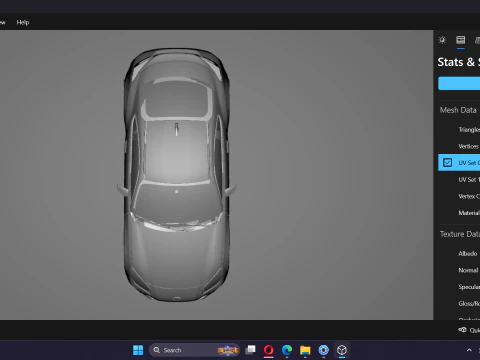The height and width of the screenshot is (360, 480).
Task: Open the Environment & Lighting sun tab
Action: [442, 40]
